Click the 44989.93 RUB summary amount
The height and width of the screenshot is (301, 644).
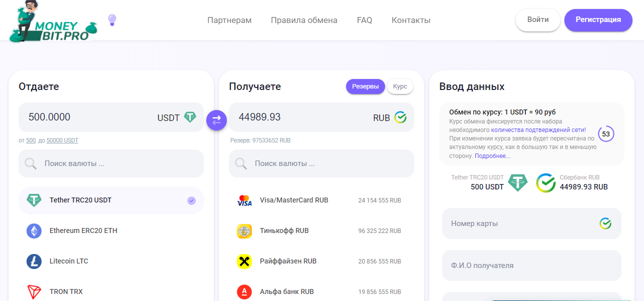coord(584,187)
